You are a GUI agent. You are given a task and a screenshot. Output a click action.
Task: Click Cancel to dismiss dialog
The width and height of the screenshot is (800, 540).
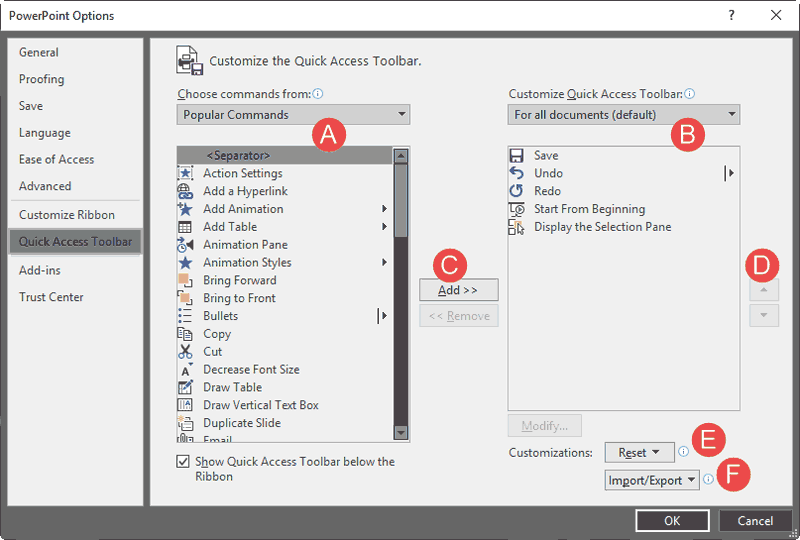pos(755,521)
